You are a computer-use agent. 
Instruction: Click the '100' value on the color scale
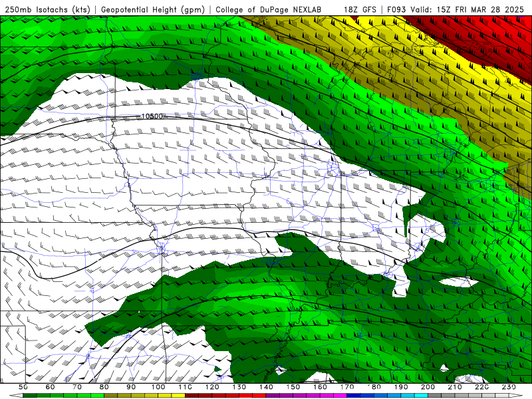[158, 387]
